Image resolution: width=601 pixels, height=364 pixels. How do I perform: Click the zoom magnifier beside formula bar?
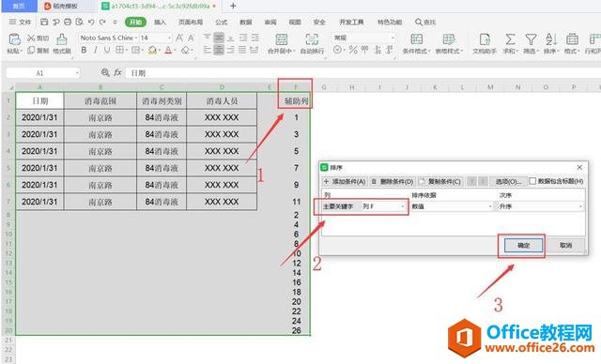click(105, 72)
